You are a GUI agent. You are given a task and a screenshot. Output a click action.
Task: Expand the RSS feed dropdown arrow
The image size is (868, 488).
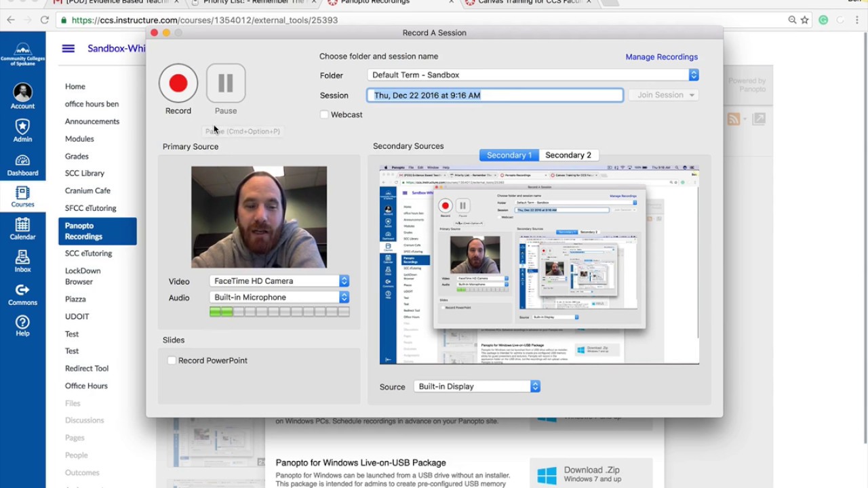click(745, 119)
